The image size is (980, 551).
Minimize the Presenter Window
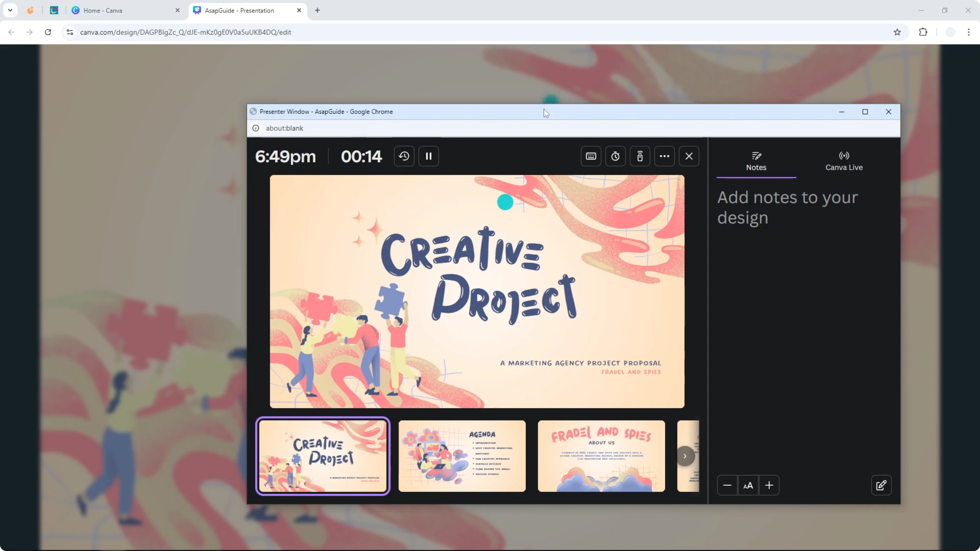coord(842,112)
